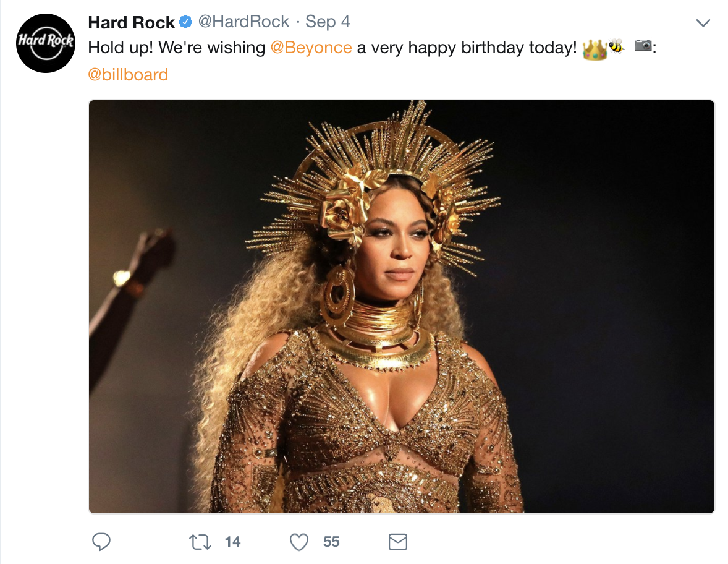728x564 pixels.
Task: Open the tweet options chevron menu
Action: [703, 23]
